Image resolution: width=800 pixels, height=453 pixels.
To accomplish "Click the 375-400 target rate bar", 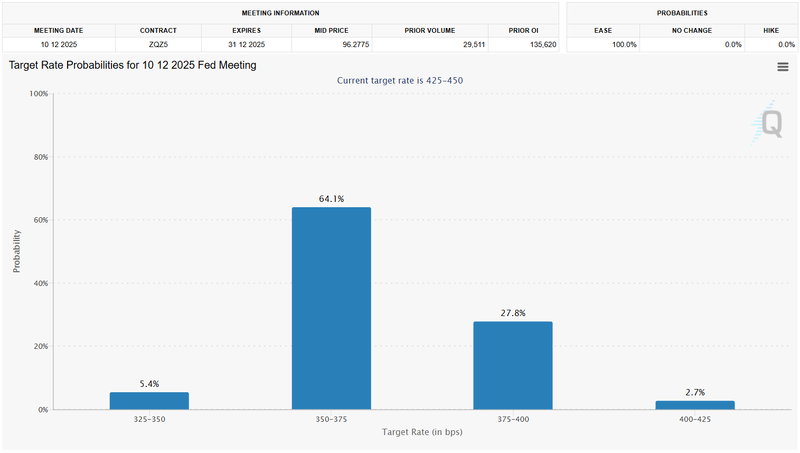I will coord(512,365).
